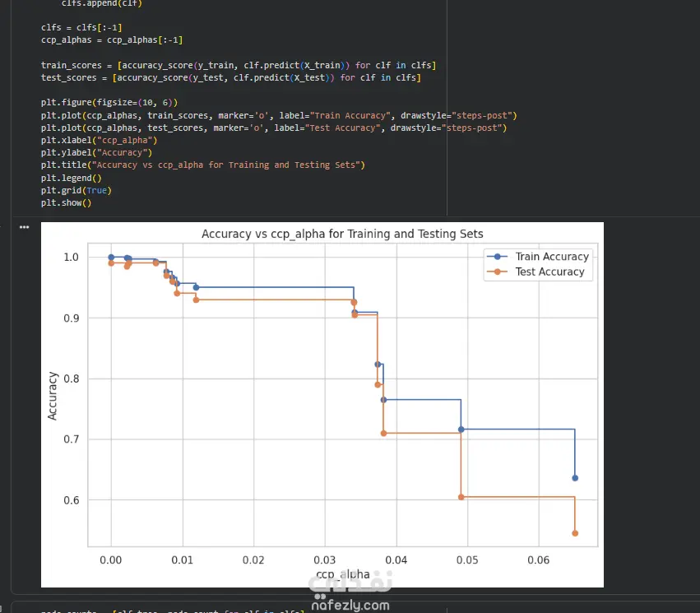This screenshot has width=700, height=613.
Task: Click the chart title above the plot
Action: point(342,235)
